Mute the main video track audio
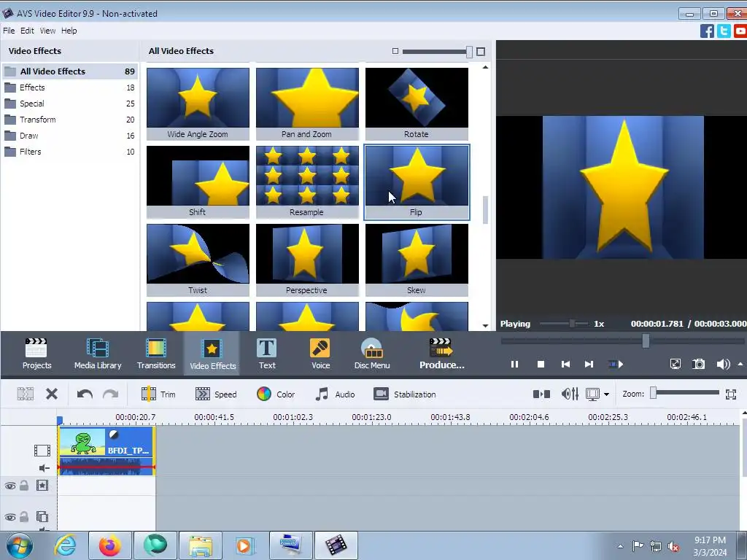Screen dimensions: 747x560 pyautogui.click(x=44, y=468)
